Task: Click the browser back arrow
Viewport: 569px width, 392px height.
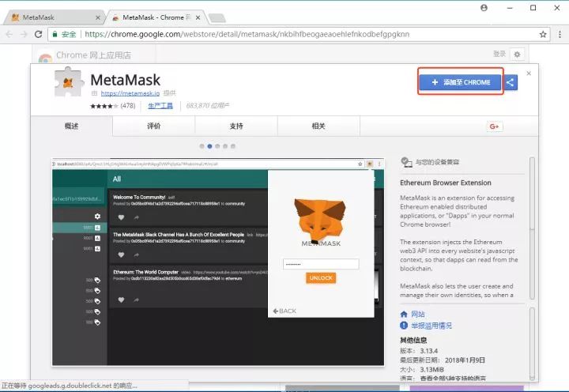Action: 9,34
